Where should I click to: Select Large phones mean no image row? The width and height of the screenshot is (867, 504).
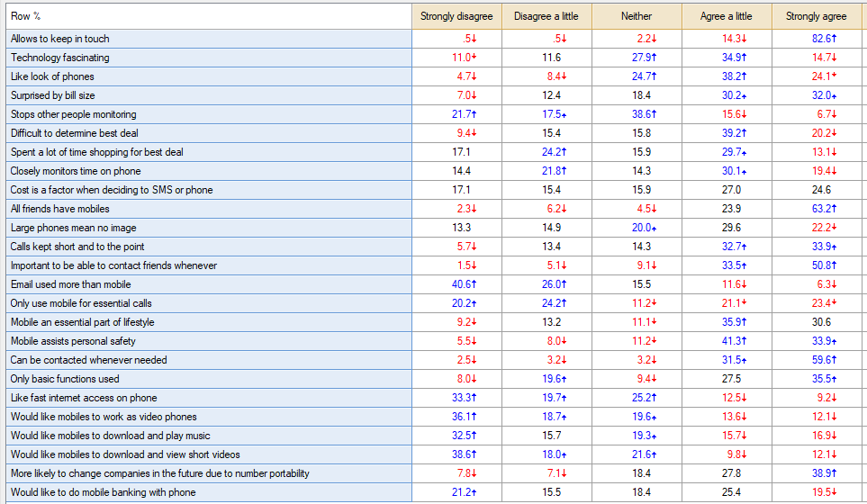click(209, 228)
